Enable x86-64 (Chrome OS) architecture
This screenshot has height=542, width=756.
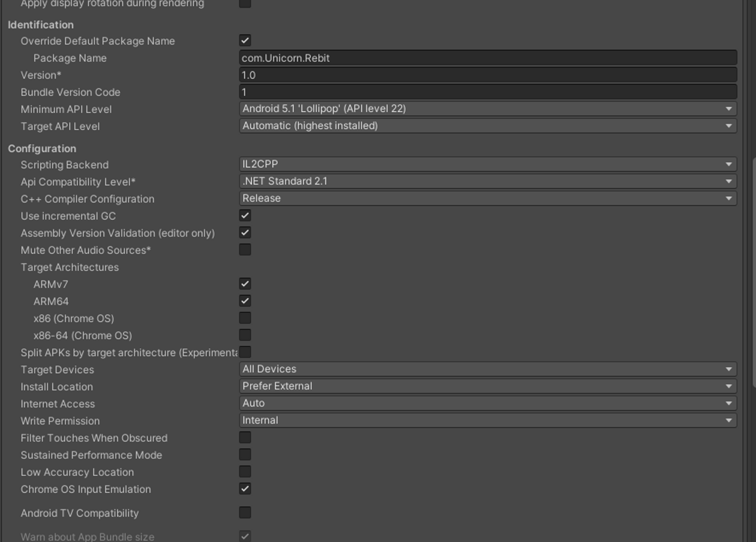coord(245,335)
